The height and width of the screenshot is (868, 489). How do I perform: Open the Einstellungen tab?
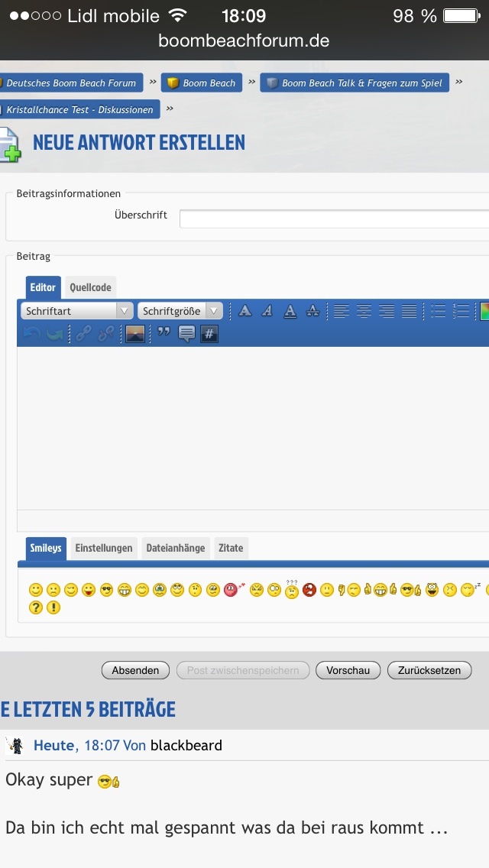pos(103,548)
